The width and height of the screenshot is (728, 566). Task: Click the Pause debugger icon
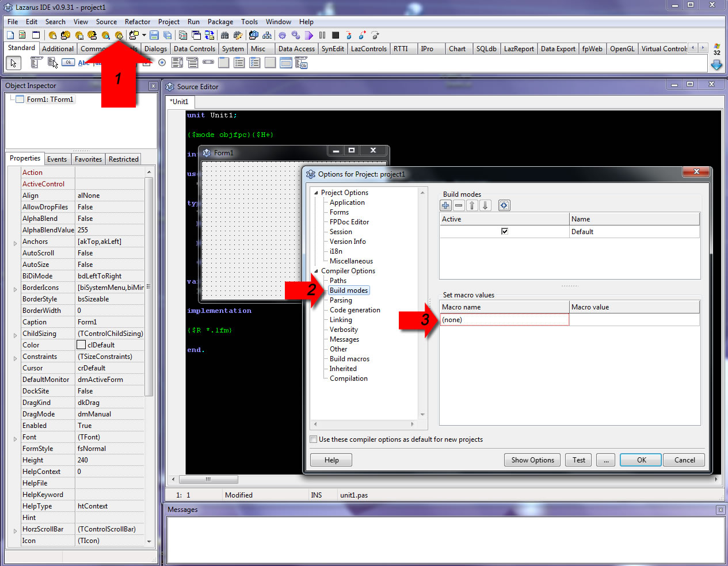pyautogui.click(x=322, y=35)
